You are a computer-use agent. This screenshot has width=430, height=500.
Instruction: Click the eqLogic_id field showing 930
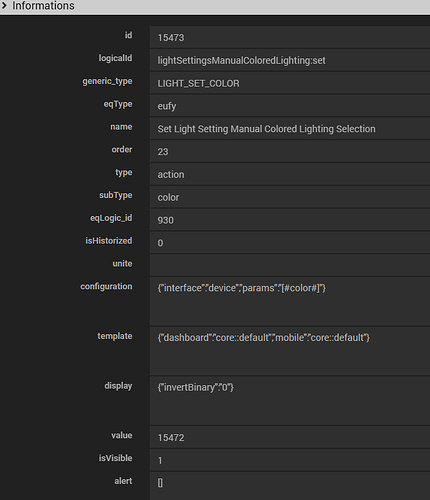290,220
